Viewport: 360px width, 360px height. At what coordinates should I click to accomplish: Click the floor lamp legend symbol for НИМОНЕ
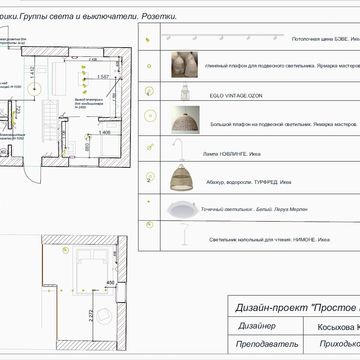point(149,224)
